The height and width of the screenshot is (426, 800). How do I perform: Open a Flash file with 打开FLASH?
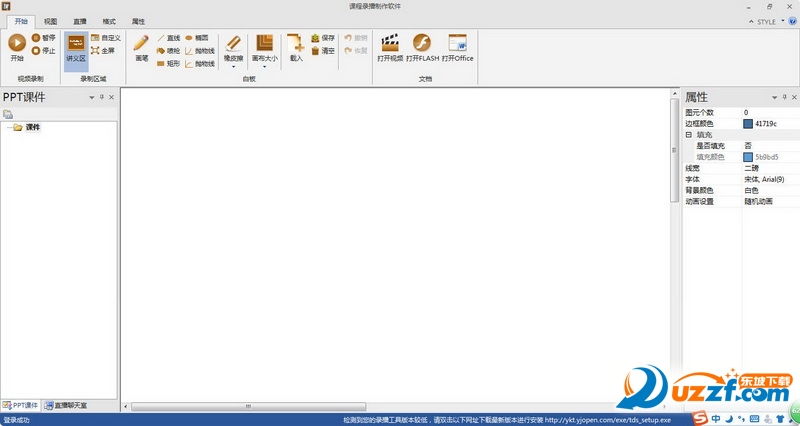(x=422, y=48)
